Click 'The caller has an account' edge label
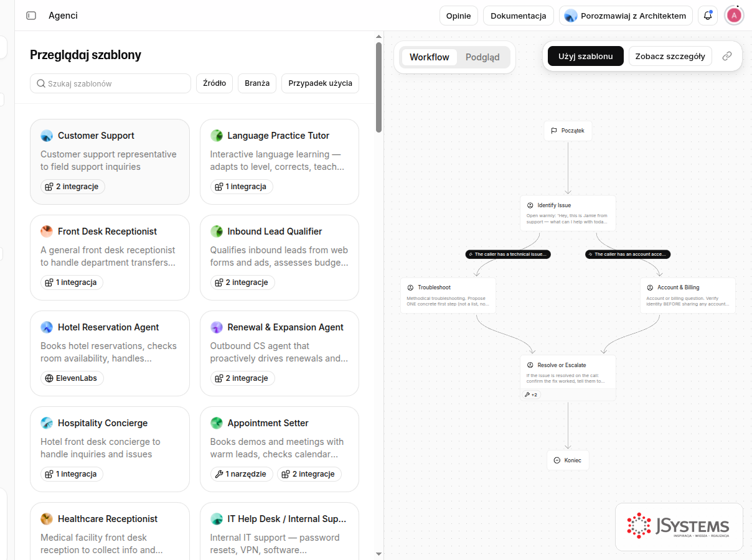 (x=628, y=254)
